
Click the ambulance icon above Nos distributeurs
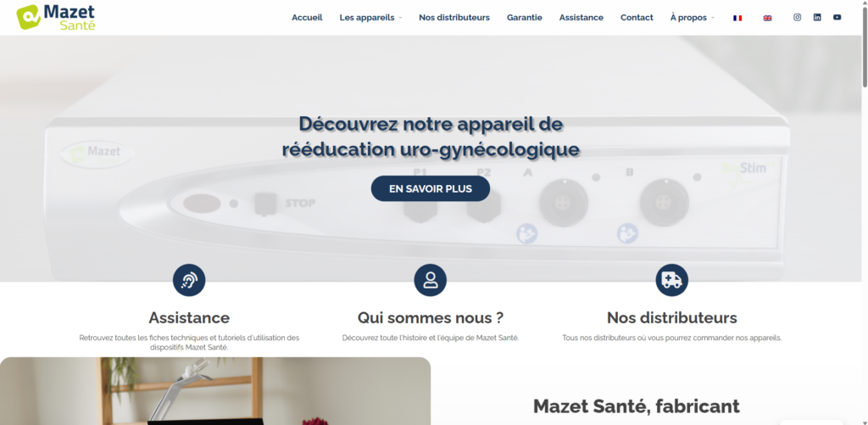pyautogui.click(x=672, y=280)
